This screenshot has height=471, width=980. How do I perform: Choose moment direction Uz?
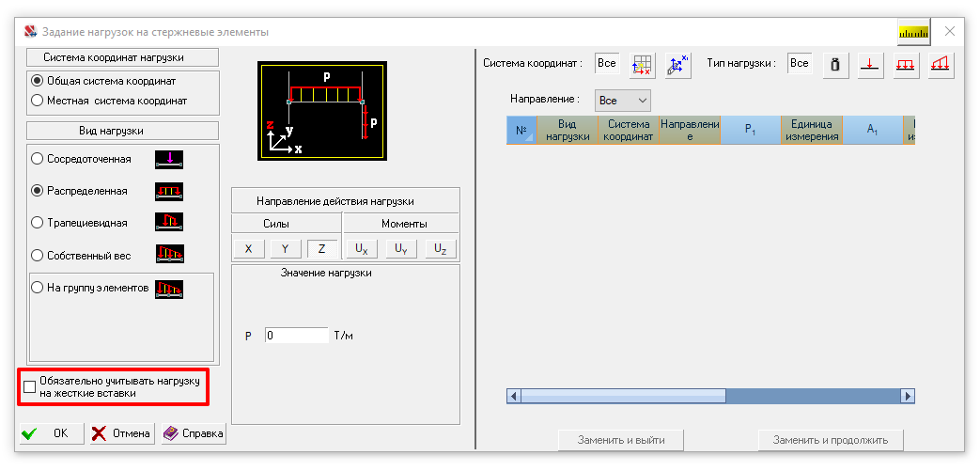pyautogui.click(x=441, y=248)
